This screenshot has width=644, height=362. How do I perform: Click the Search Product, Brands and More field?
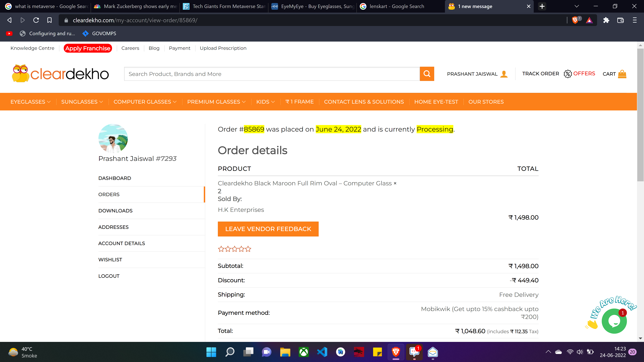[272, 74]
